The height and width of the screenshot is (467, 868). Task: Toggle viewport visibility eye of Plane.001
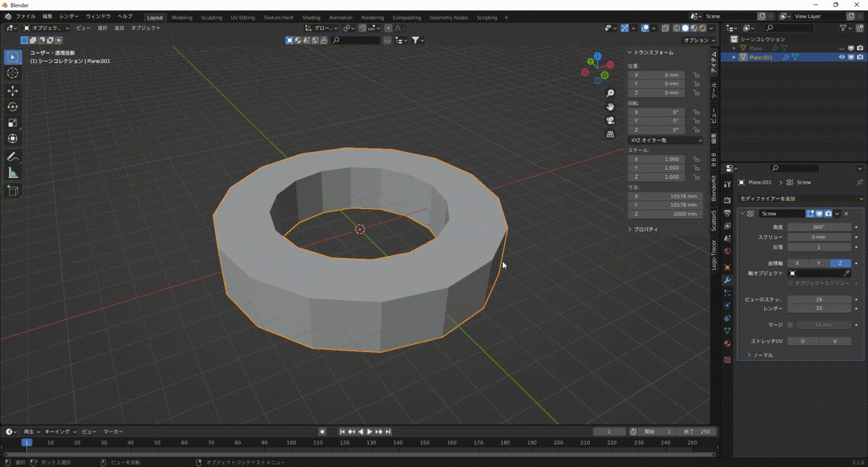click(842, 57)
